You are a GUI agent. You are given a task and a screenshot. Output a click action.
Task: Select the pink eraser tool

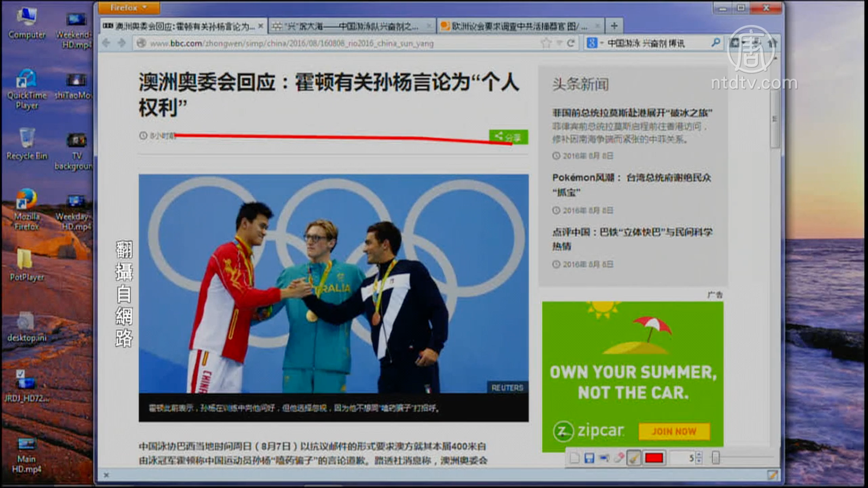click(x=619, y=458)
